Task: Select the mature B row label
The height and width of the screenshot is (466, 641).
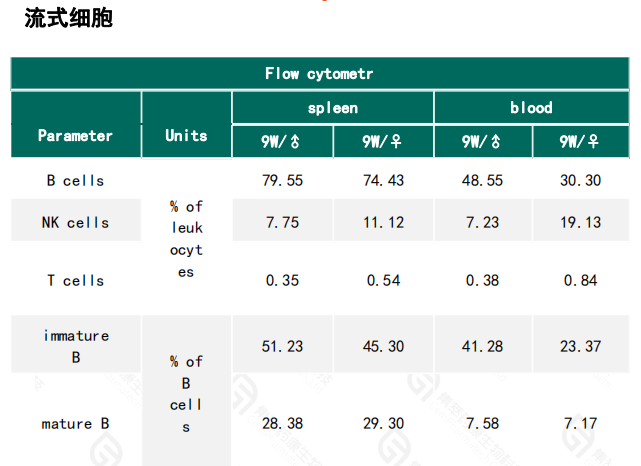Action: point(76,424)
